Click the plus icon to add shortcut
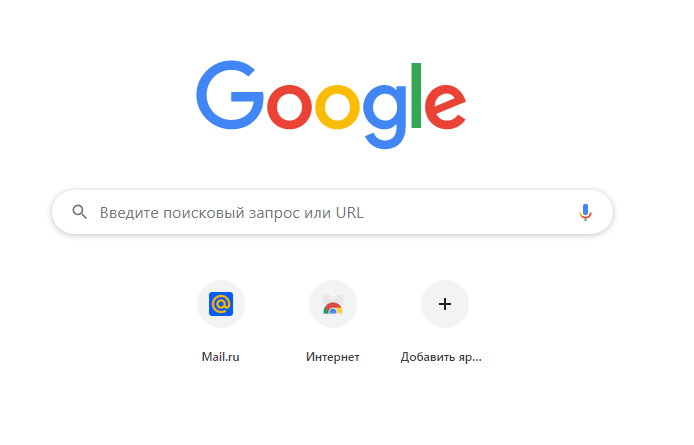 click(444, 304)
